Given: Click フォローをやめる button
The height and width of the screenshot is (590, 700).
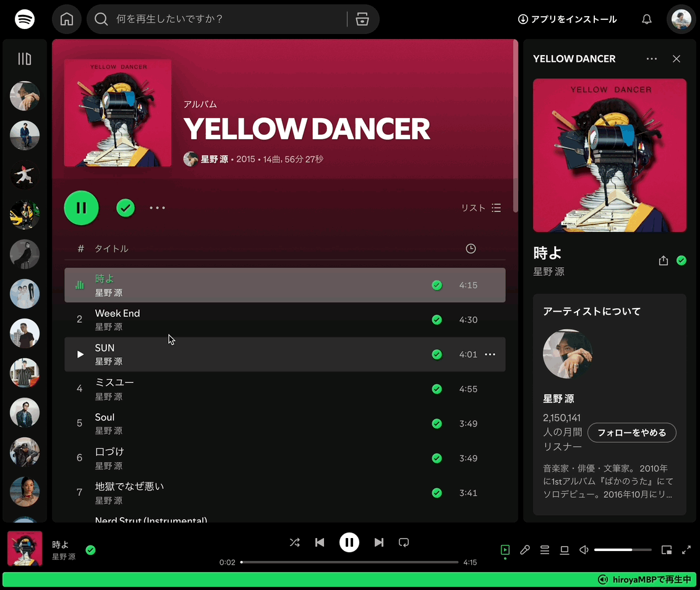Looking at the screenshot, I should tap(632, 432).
